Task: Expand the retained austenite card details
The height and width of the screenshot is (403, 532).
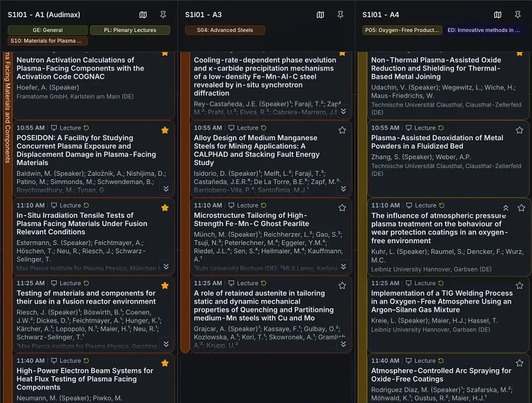Action: click(343, 344)
